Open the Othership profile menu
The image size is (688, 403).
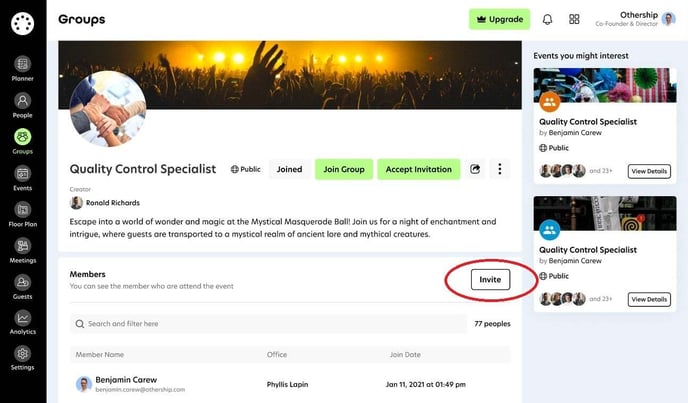pos(635,19)
